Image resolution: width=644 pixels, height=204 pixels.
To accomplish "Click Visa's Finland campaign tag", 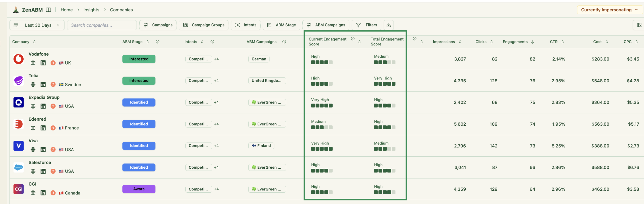I will [261, 146].
